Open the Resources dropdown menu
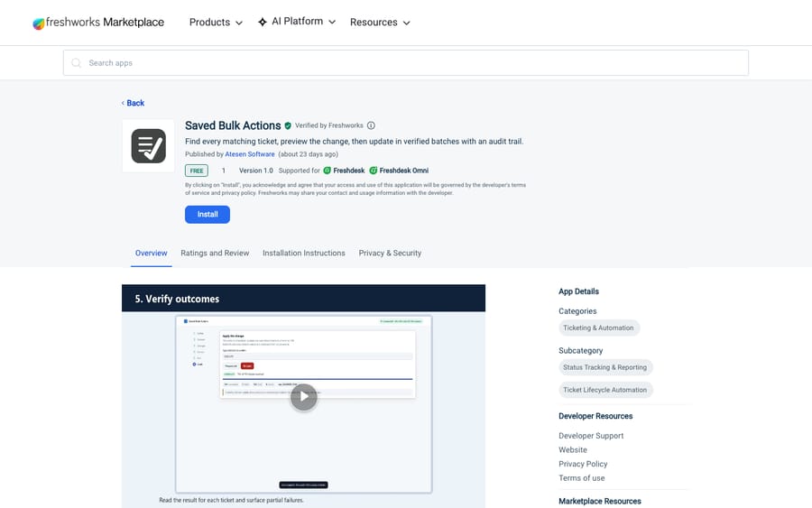Viewport: 812px width, 508px height. [380, 23]
